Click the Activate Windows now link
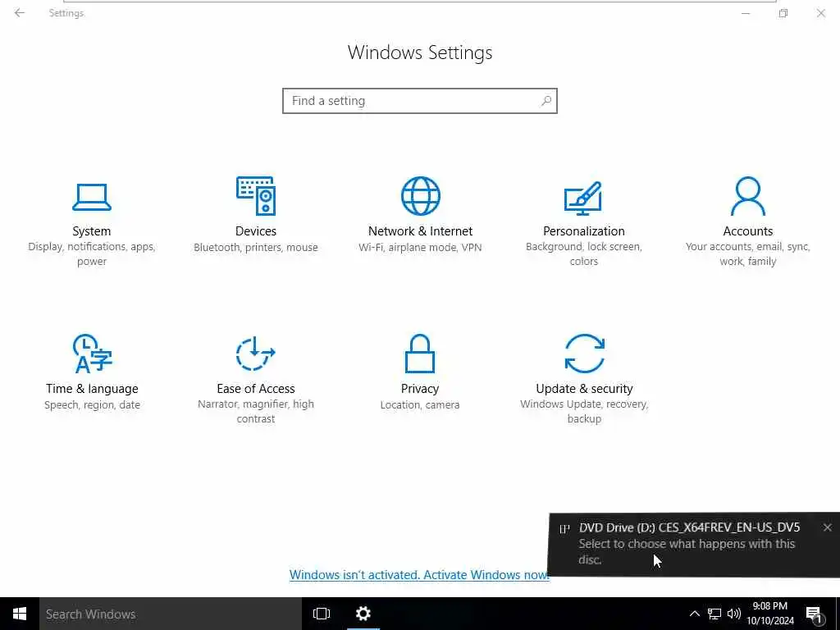Screen dimensions: 840x630 coord(419,575)
